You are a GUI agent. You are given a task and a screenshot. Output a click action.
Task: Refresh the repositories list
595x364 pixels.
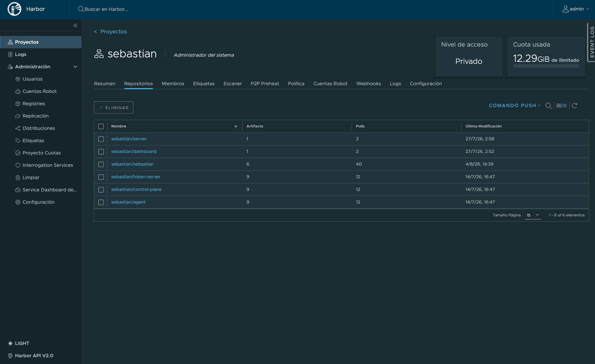click(574, 106)
